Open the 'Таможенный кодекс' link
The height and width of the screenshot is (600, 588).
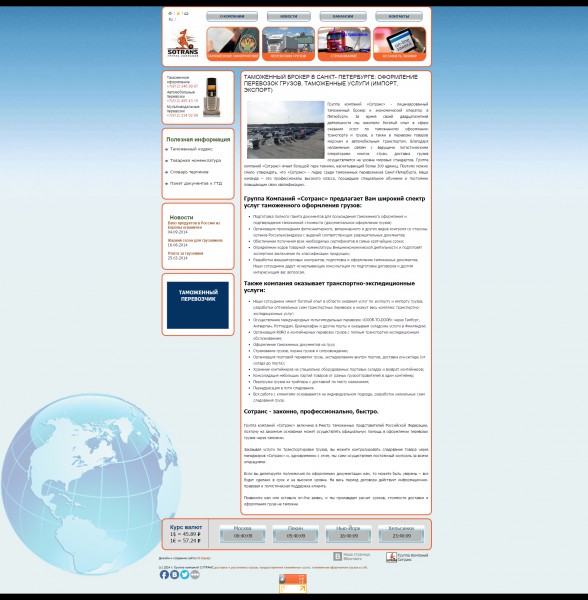(191, 149)
